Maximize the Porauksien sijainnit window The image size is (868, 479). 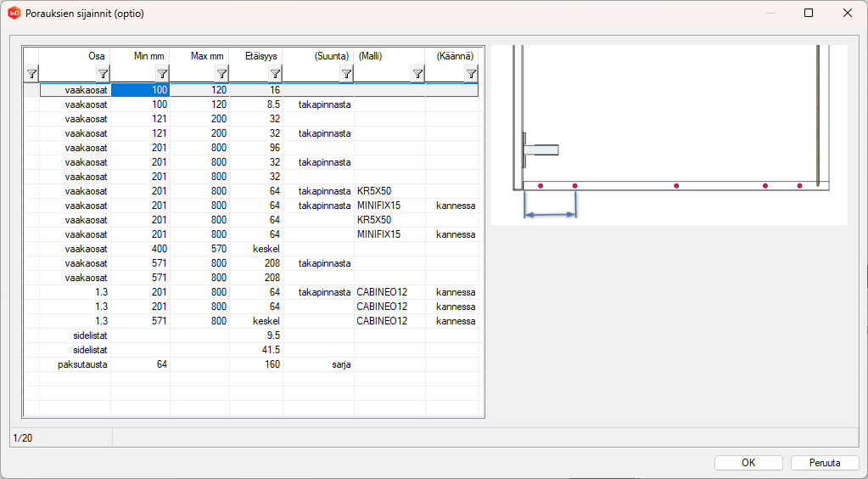click(808, 13)
